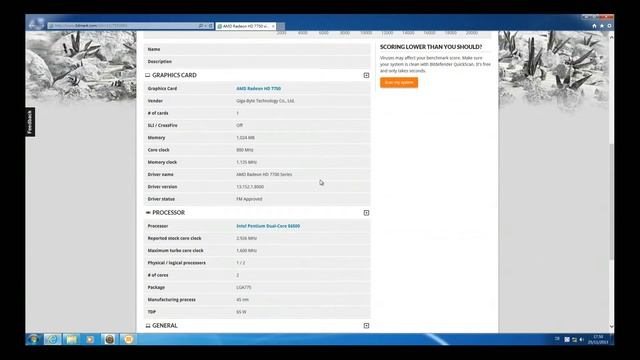640x360 pixels.
Task: Open the Feedback side tab
Action: tap(30, 122)
